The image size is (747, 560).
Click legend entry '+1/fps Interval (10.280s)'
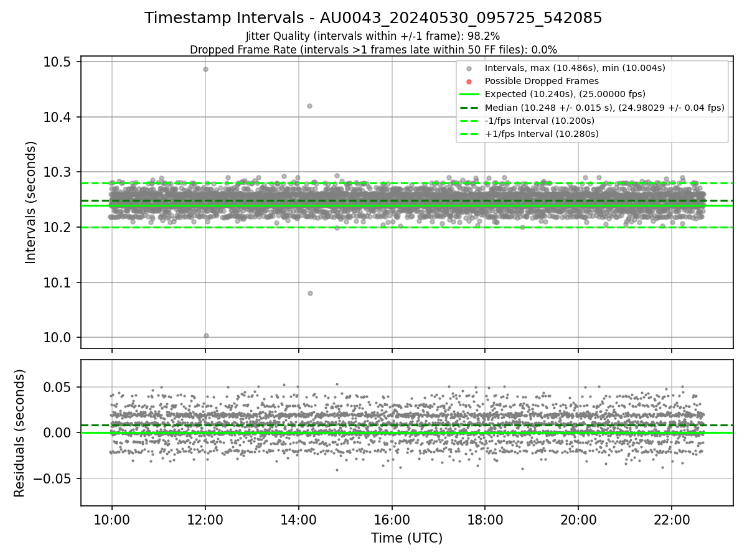542,133
